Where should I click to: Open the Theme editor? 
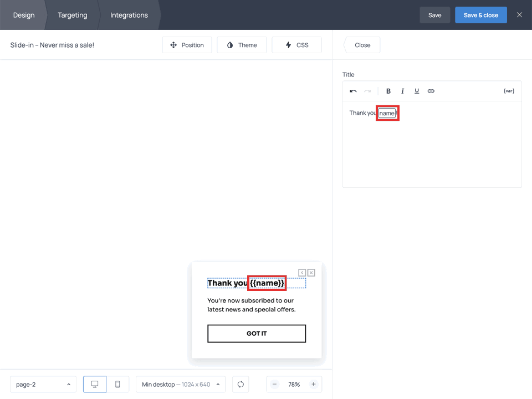coord(242,45)
